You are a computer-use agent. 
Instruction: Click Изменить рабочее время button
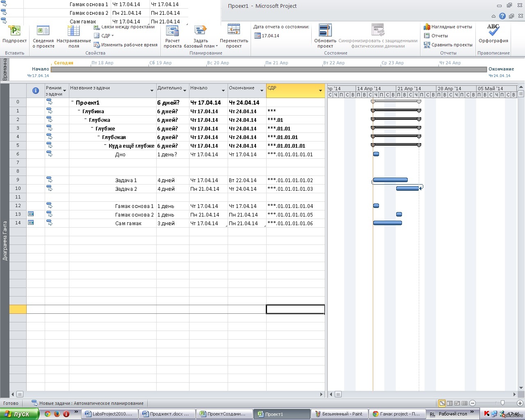[126, 45]
